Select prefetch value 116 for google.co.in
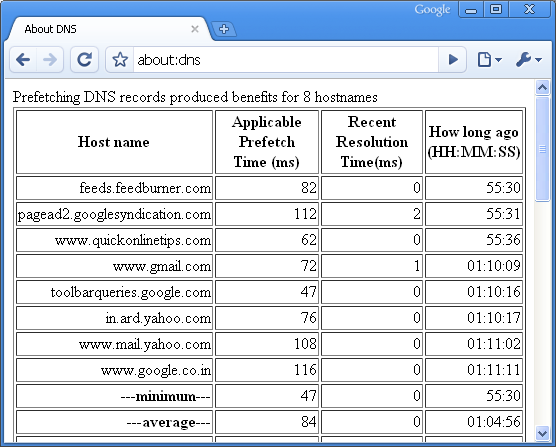The width and height of the screenshot is (556, 447). click(267, 370)
